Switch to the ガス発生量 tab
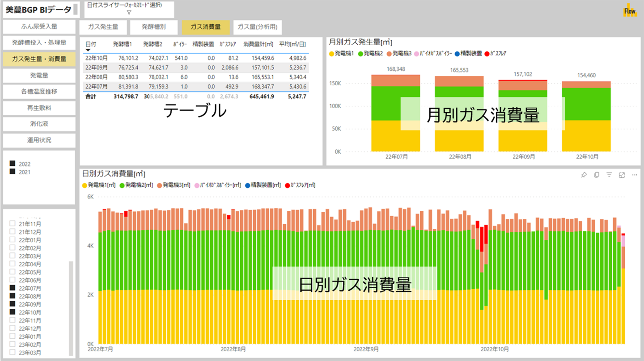Viewport: 644px width, 361px height. click(104, 27)
